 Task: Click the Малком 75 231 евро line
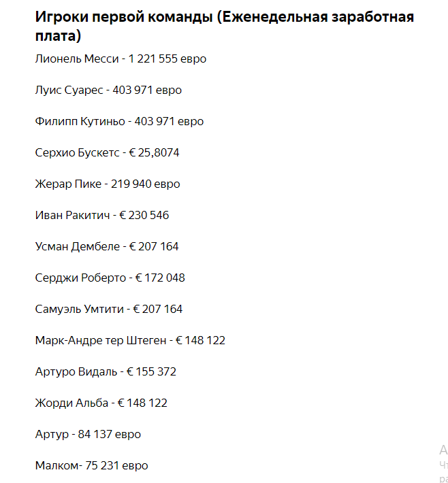coord(91,465)
